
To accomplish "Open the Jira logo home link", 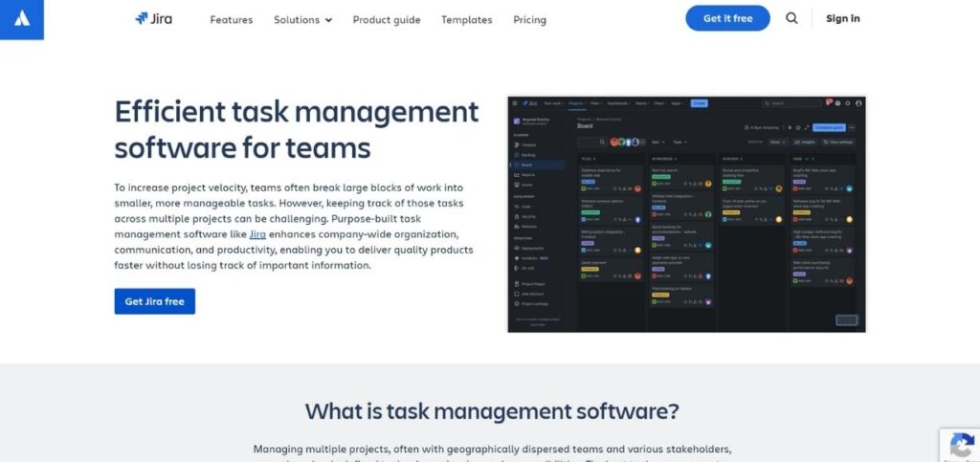I will click(154, 19).
